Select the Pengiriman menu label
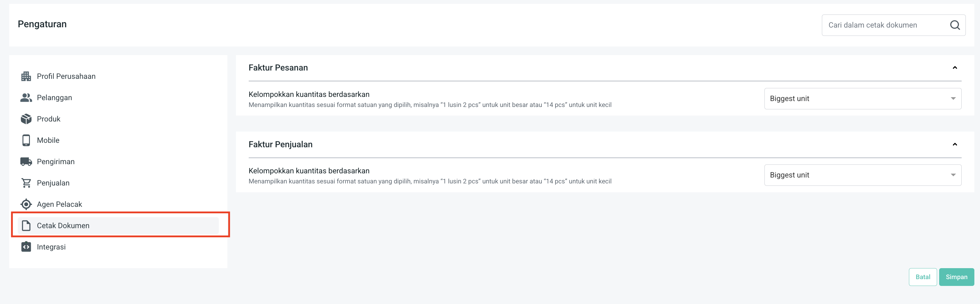 (x=56, y=162)
